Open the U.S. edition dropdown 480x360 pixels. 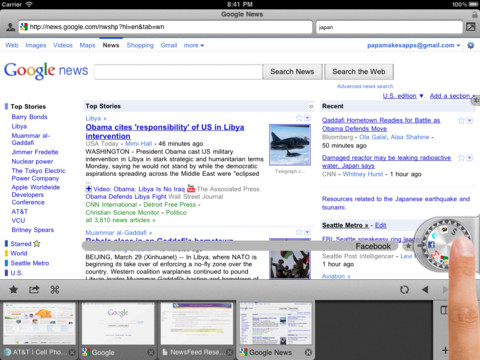point(403,96)
